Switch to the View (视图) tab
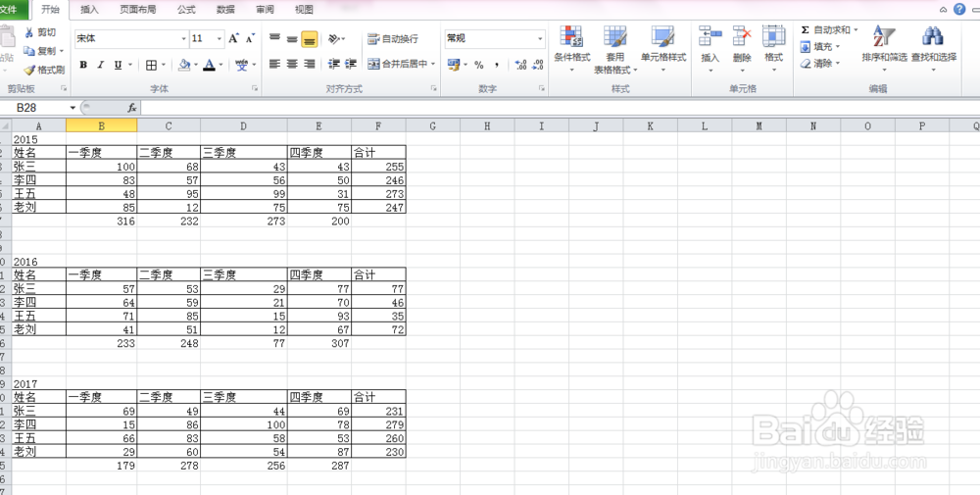 coord(304,10)
